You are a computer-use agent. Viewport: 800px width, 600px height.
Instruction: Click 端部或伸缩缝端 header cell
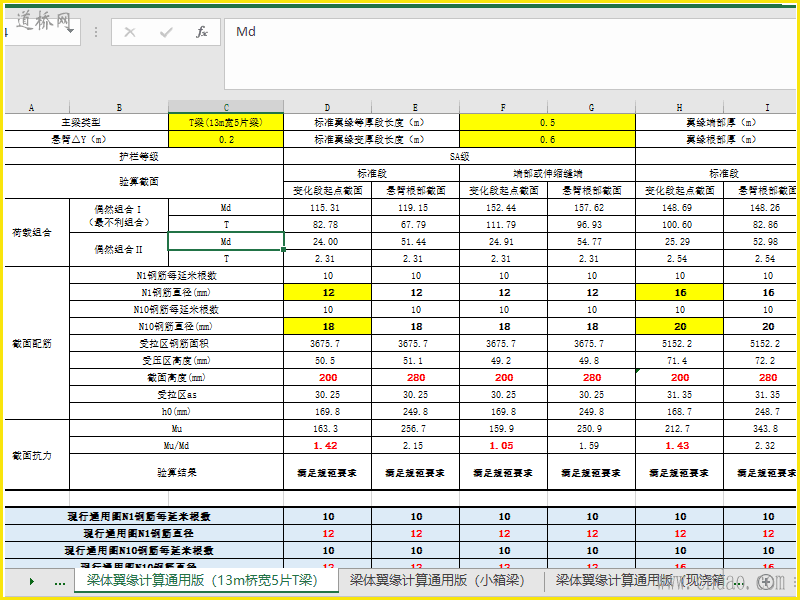pyautogui.click(x=547, y=173)
